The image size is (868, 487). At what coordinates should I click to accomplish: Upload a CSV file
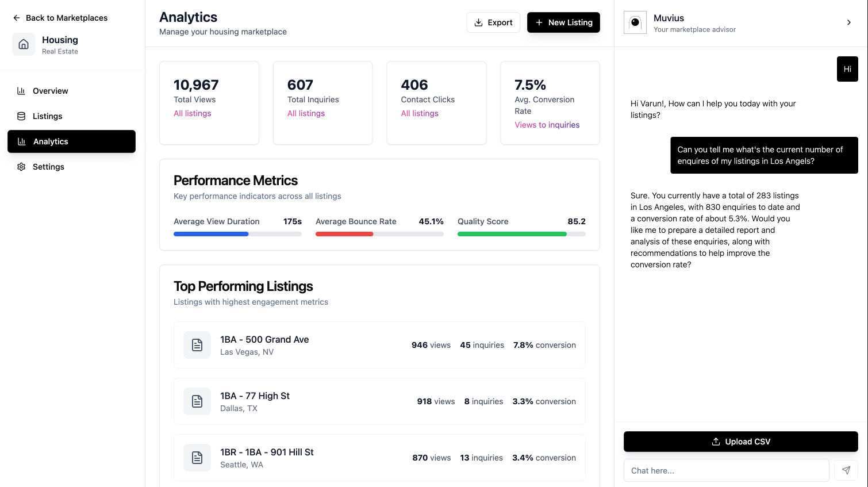click(x=740, y=442)
